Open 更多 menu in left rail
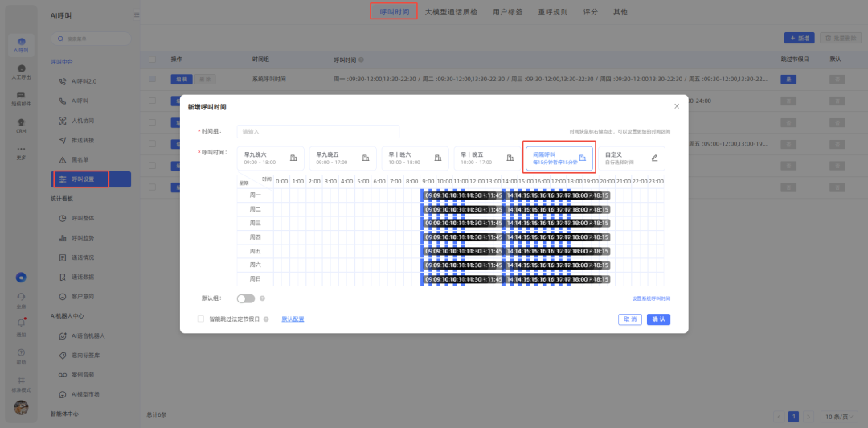 [22, 152]
